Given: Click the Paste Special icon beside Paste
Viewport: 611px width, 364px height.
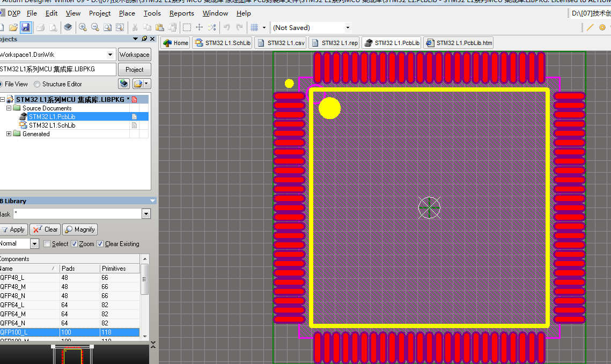Looking at the screenshot, I should (172, 27).
